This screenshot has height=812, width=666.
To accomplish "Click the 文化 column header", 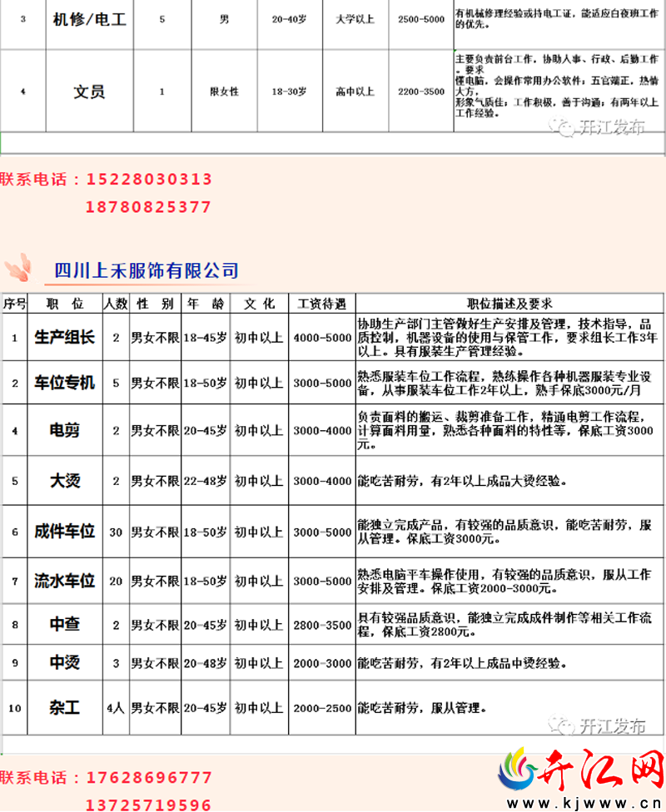I will click(260, 304).
